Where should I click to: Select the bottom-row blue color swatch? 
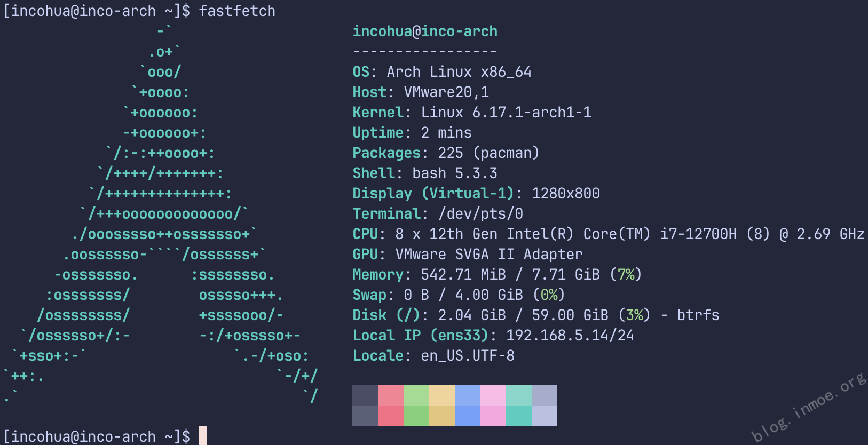coord(468,416)
